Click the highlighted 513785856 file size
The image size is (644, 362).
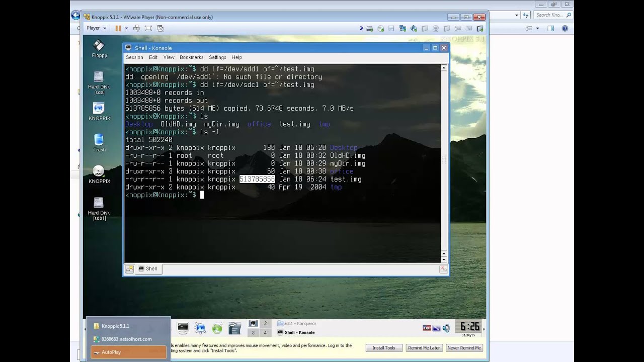coord(257,179)
